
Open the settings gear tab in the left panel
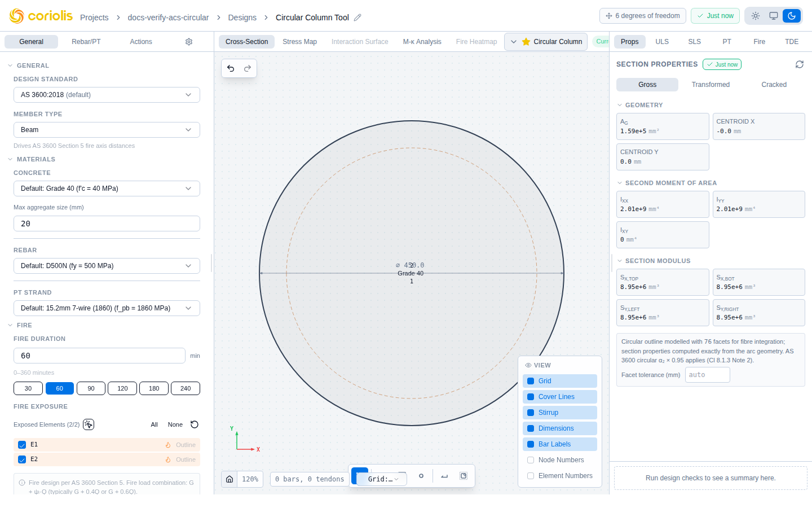pos(189,42)
